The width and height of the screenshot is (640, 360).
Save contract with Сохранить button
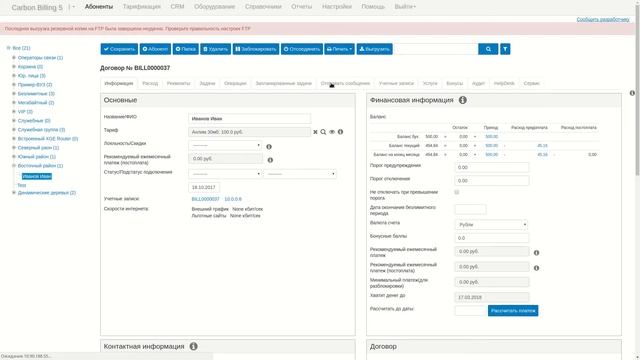119,49
